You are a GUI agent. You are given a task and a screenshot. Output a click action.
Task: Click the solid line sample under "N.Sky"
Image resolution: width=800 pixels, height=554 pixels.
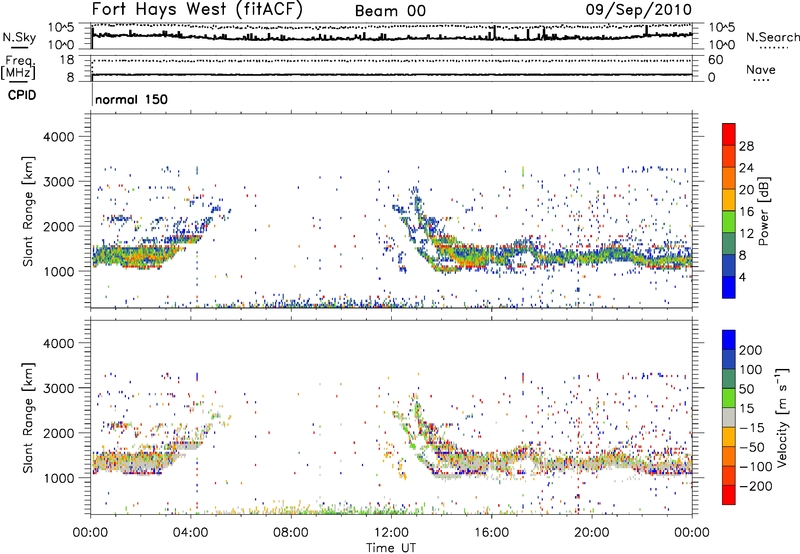(x=19, y=47)
